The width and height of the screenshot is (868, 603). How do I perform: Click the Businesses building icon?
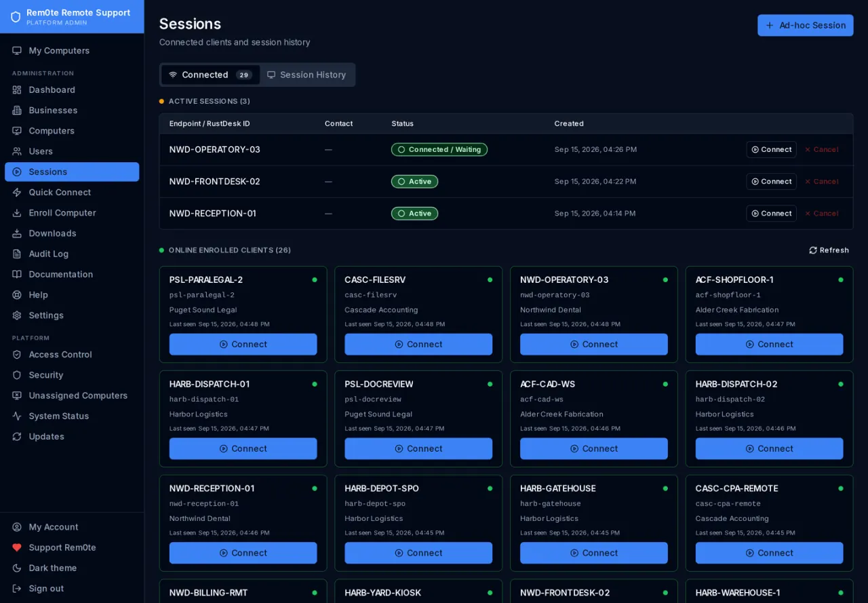point(17,111)
